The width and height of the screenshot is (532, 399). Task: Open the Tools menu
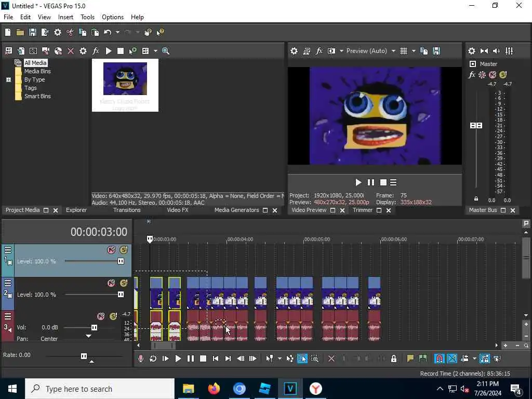(87, 17)
